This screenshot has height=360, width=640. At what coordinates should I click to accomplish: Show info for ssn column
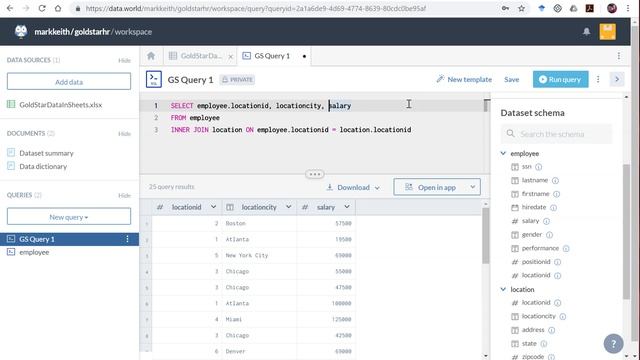point(538,167)
